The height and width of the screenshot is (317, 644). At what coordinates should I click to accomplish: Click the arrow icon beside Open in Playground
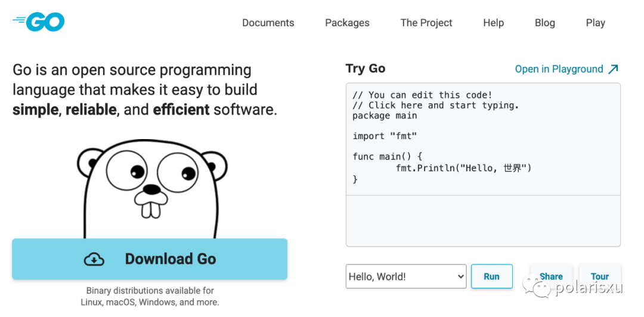click(x=613, y=69)
